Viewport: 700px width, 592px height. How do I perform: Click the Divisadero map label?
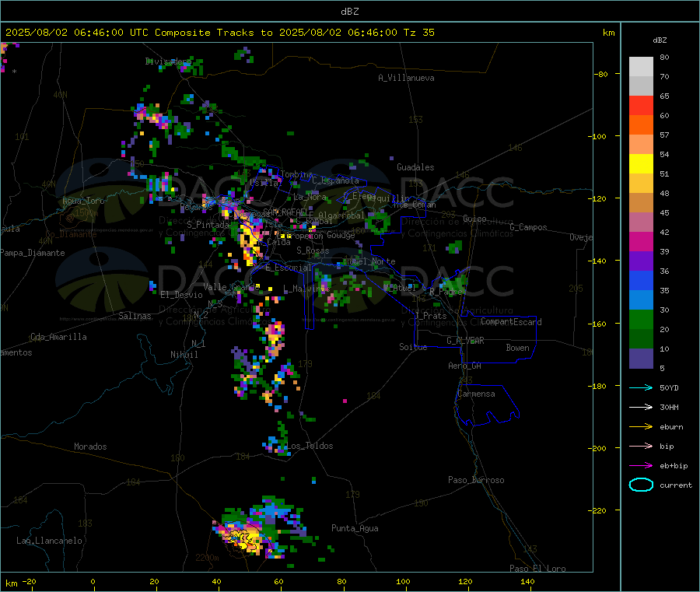tap(168, 61)
